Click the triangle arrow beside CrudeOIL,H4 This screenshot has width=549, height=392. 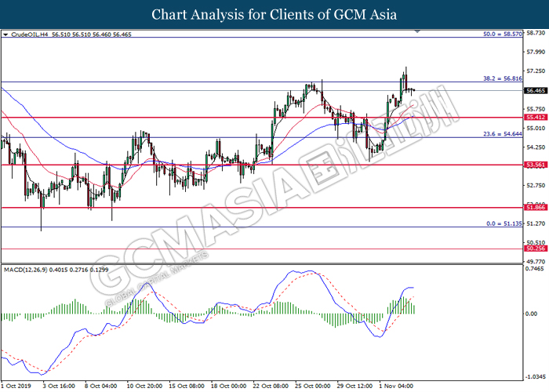[x=6, y=35]
